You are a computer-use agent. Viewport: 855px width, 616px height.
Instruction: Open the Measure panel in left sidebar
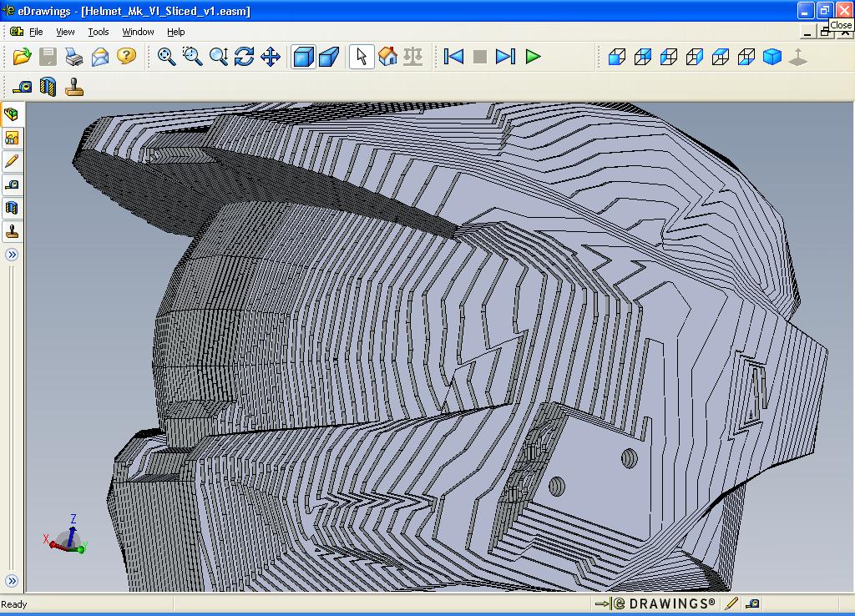pyautogui.click(x=12, y=184)
